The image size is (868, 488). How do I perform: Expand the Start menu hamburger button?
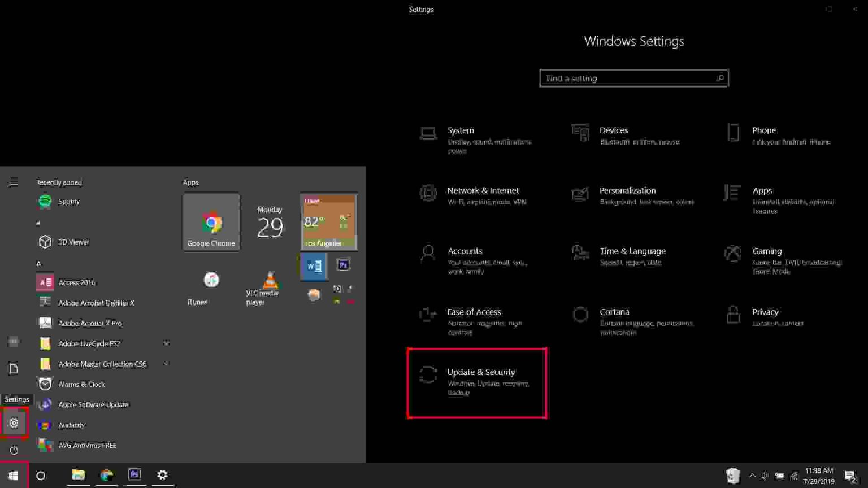coord(13,182)
